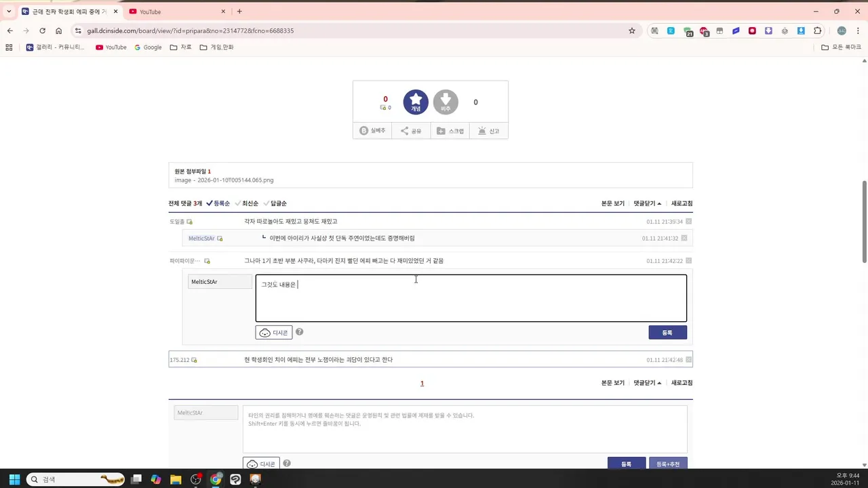Collapse comments with bottom 댓글닫기
Viewport: 868px width, 488px height.
[648, 383]
